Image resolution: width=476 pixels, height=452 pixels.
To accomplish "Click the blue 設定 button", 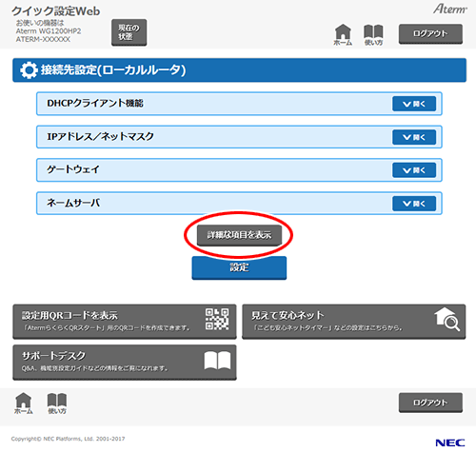I will click(239, 267).
